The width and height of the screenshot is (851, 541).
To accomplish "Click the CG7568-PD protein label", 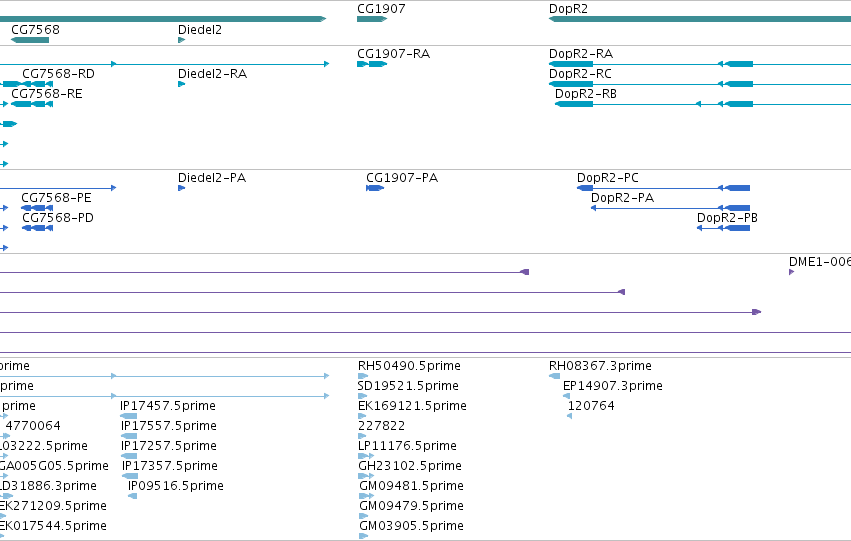I will pyautogui.click(x=58, y=218).
